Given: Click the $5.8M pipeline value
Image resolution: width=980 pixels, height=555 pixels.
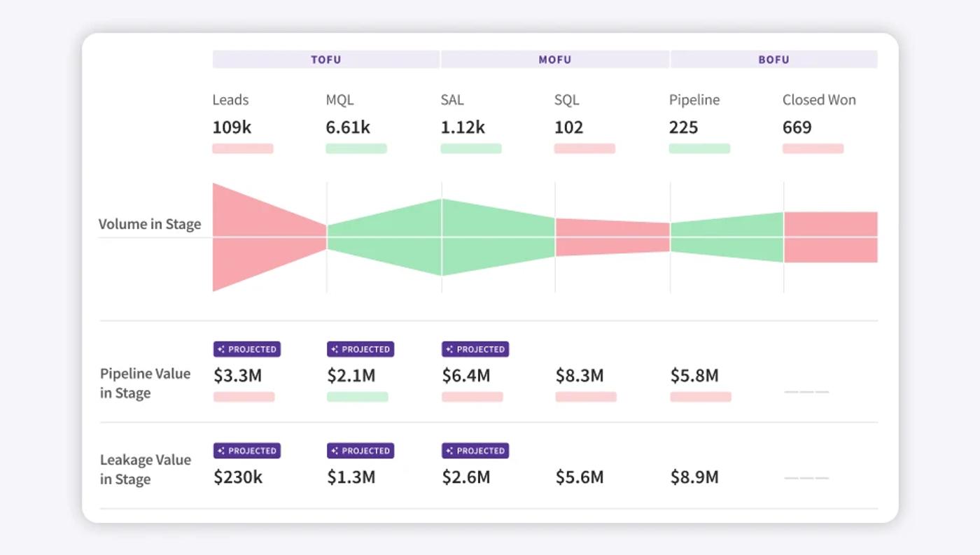Looking at the screenshot, I should (x=694, y=376).
